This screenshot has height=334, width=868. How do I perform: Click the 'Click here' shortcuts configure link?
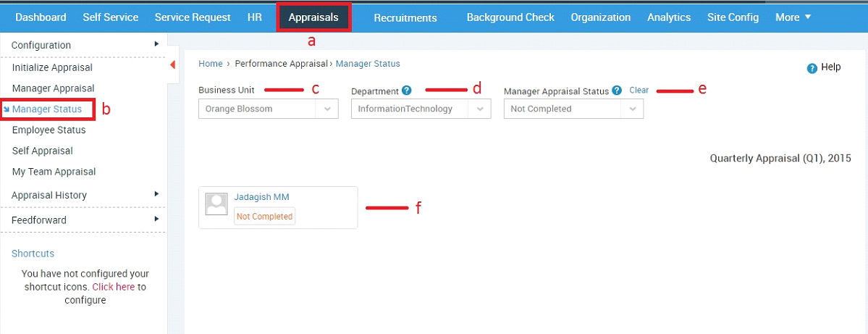114,287
